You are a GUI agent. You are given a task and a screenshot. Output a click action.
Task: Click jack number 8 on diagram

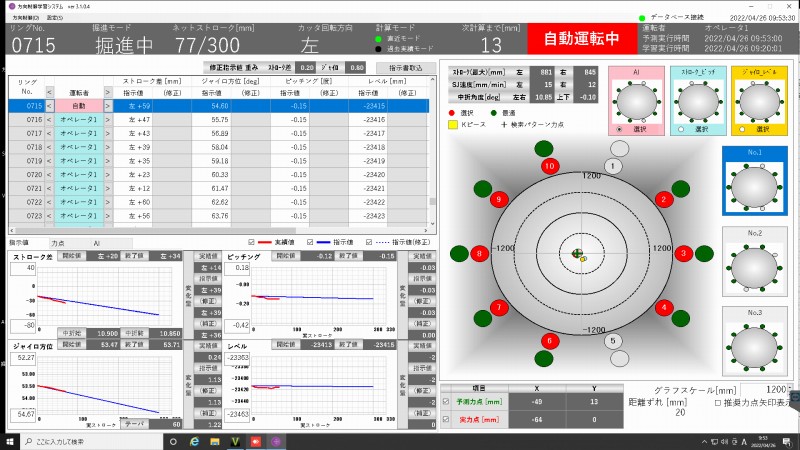(480, 254)
